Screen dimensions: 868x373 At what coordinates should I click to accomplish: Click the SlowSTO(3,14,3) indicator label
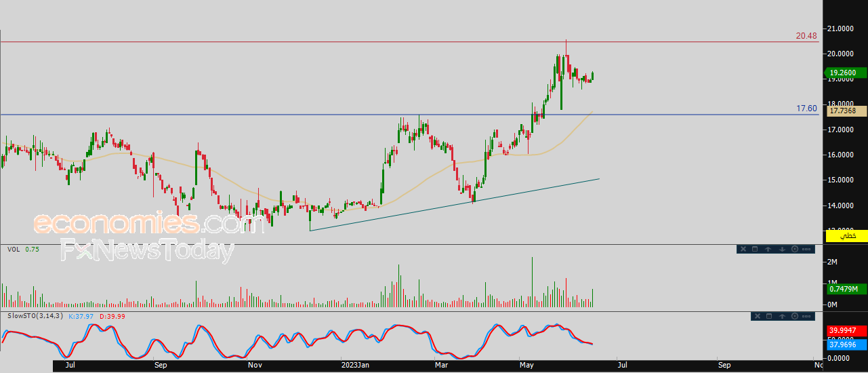[36, 316]
